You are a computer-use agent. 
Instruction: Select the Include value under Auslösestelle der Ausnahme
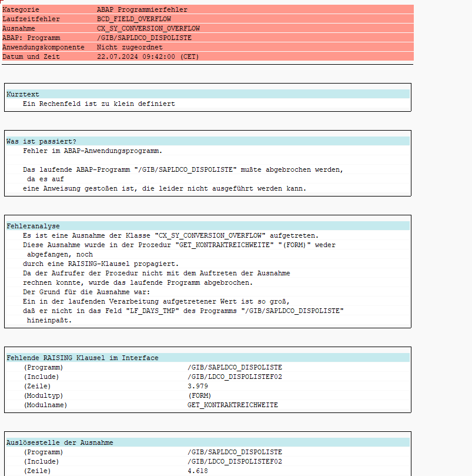tap(235, 461)
